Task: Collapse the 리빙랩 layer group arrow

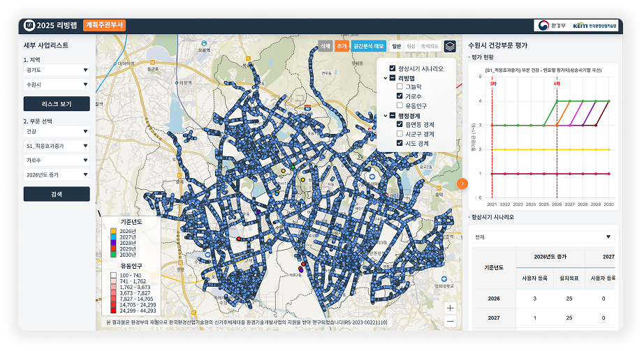Action: [384, 78]
